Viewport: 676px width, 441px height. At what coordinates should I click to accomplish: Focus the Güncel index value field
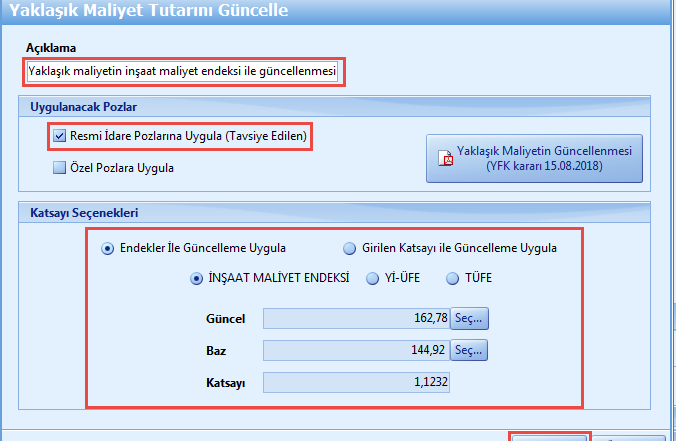(x=355, y=319)
